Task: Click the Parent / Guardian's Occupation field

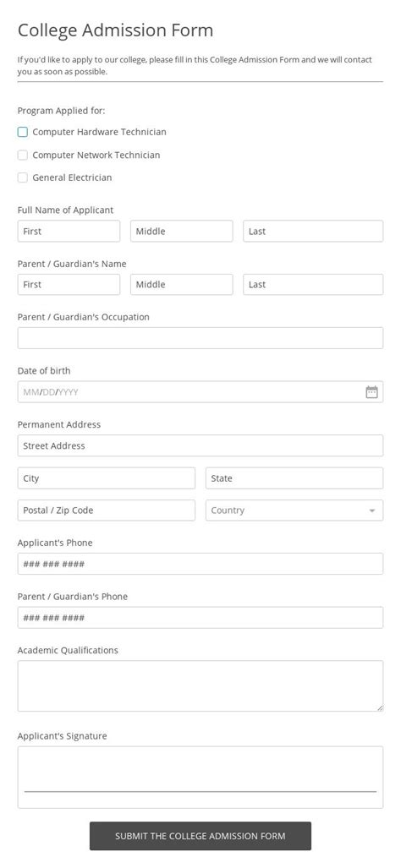Action: tap(200, 338)
